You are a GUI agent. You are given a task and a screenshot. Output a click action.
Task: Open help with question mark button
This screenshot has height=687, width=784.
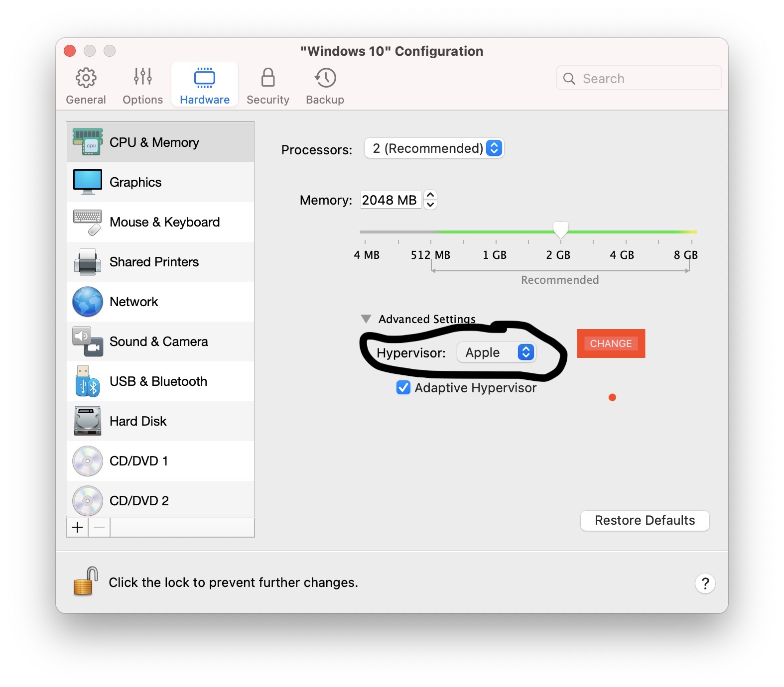705,583
